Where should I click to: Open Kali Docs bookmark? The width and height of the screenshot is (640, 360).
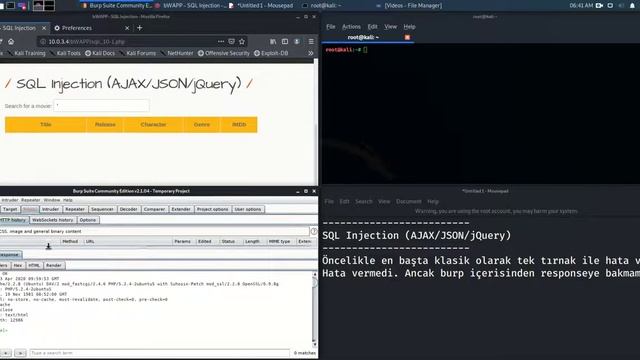point(100,53)
